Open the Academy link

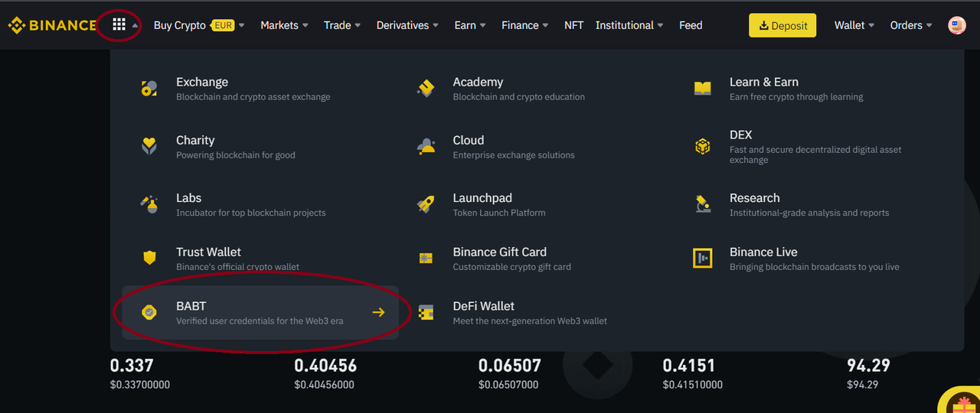coord(478,82)
